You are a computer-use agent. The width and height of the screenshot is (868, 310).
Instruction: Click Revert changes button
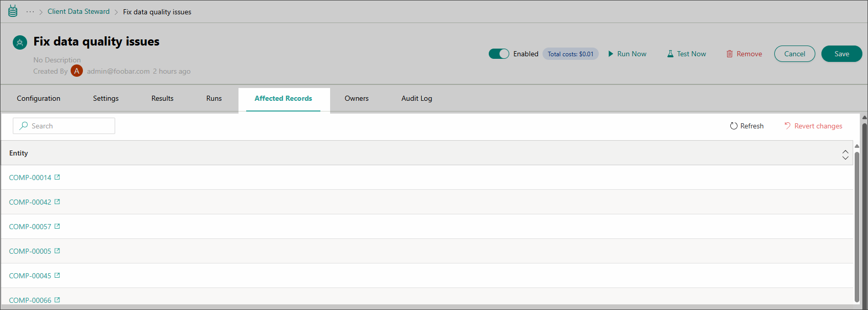pos(813,126)
